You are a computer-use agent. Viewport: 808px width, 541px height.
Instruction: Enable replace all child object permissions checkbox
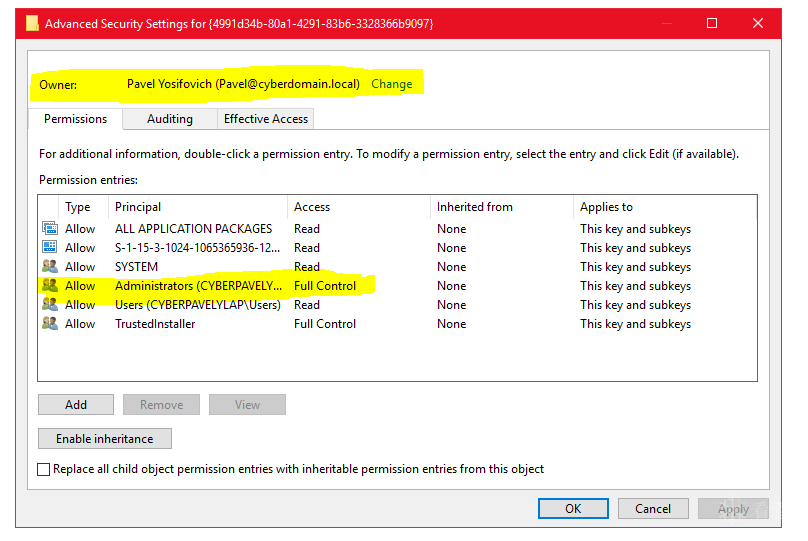coord(44,469)
